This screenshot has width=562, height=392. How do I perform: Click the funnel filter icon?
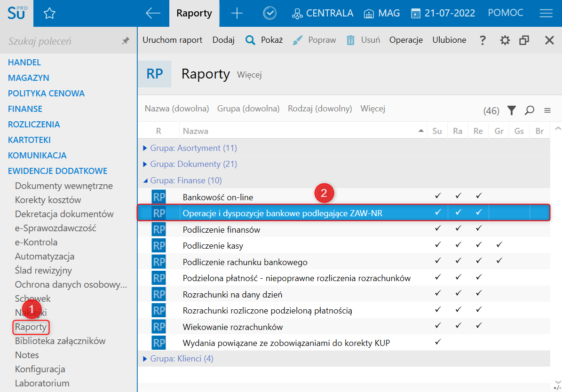[x=512, y=110]
